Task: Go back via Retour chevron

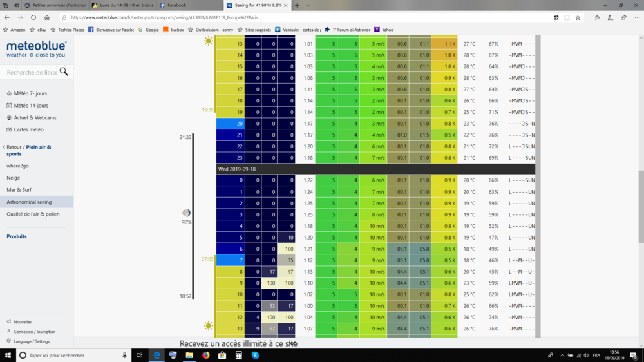Action: pos(4,147)
